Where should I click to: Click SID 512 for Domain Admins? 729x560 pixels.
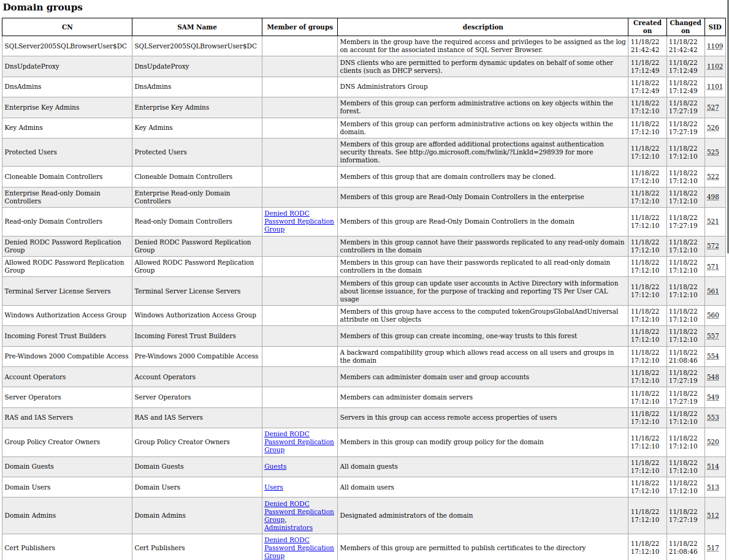tap(712, 516)
